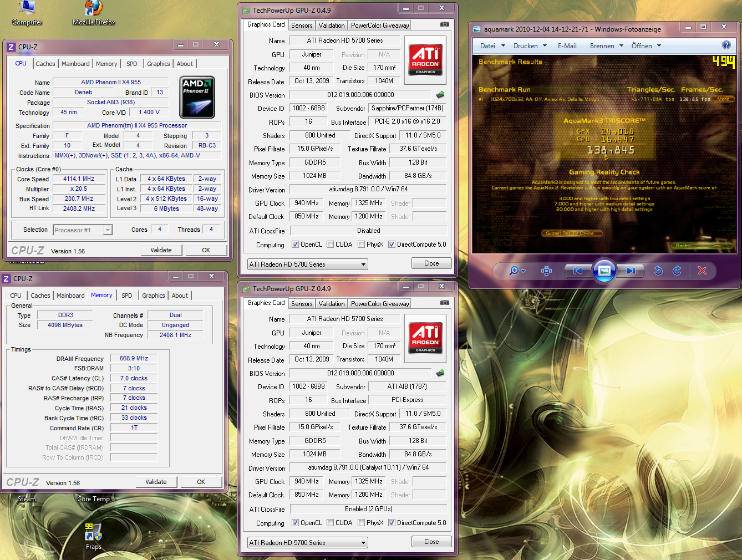Click actual size button in Photo Viewer

pos(547,271)
